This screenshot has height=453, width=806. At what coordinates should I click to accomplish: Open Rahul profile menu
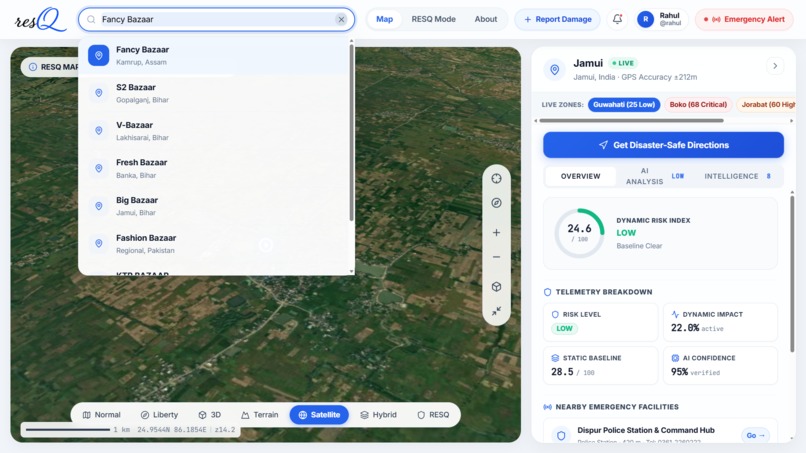(662, 19)
